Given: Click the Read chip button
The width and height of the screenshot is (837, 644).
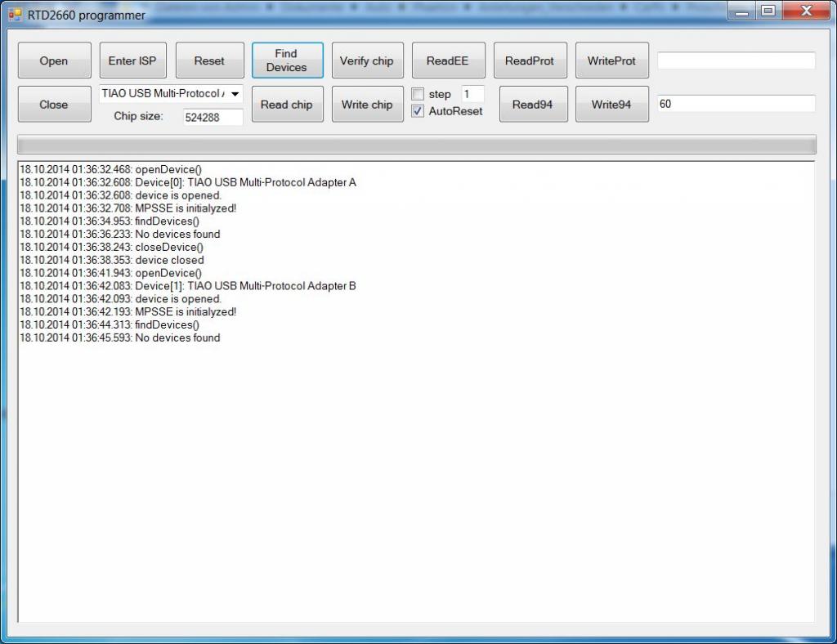Looking at the screenshot, I should point(287,105).
